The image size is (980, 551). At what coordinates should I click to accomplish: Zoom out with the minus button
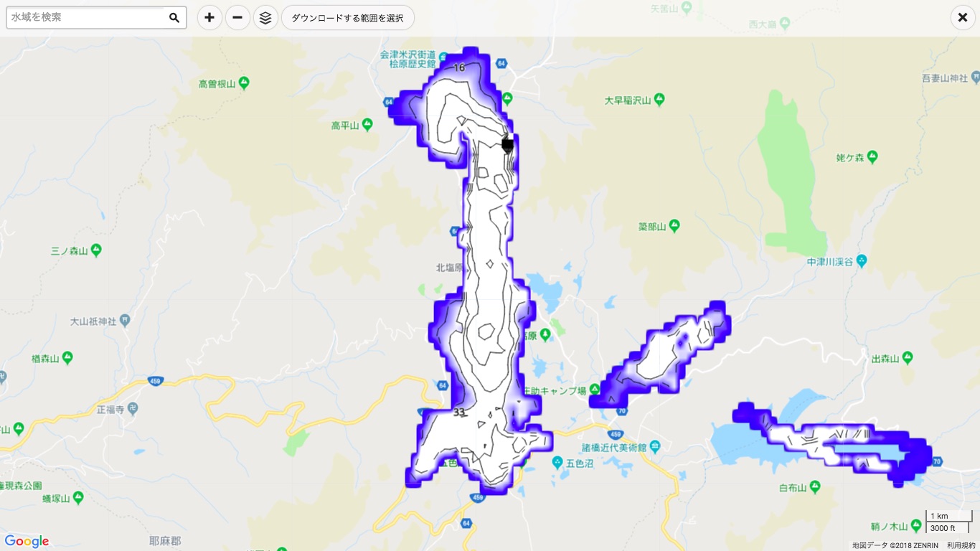tap(237, 17)
